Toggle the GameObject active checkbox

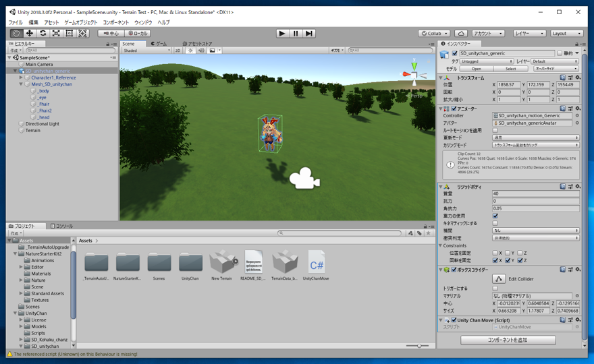click(454, 53)
